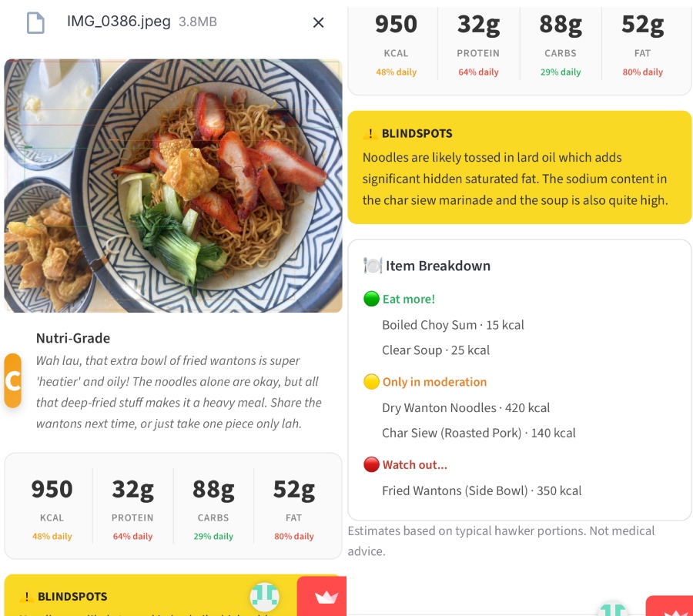This screenshot has width=693, height=616.
Task: Choose the Dry Wanton Noodles 420 kcal entry
Action: coord(466,408)
